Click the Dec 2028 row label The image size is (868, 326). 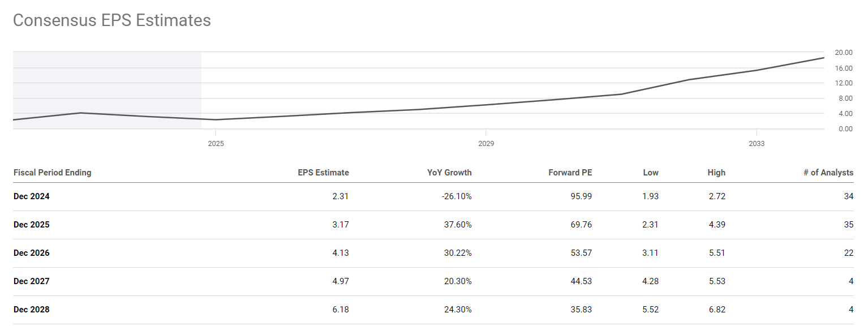click(x=32, y=310)
